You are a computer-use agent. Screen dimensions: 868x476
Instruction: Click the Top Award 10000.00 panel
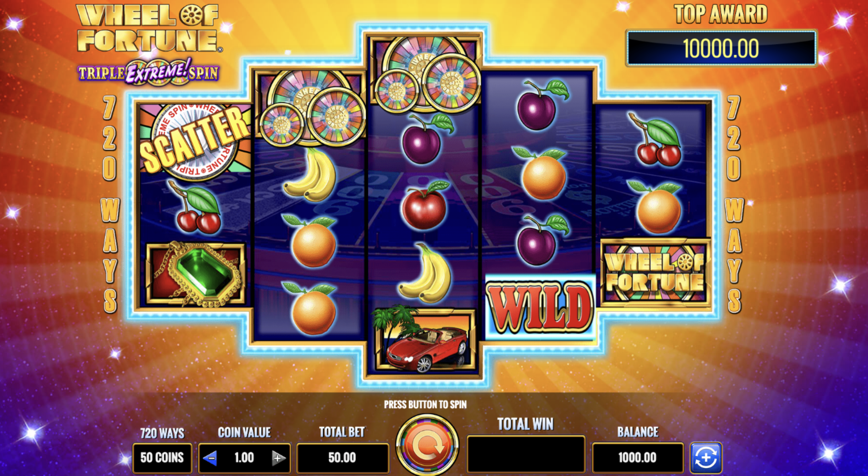(721, 48)
